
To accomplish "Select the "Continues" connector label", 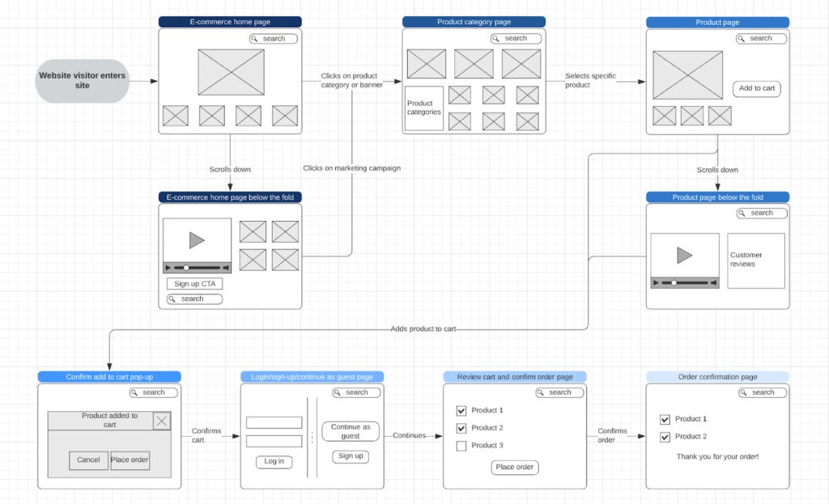I will (409, 435).
